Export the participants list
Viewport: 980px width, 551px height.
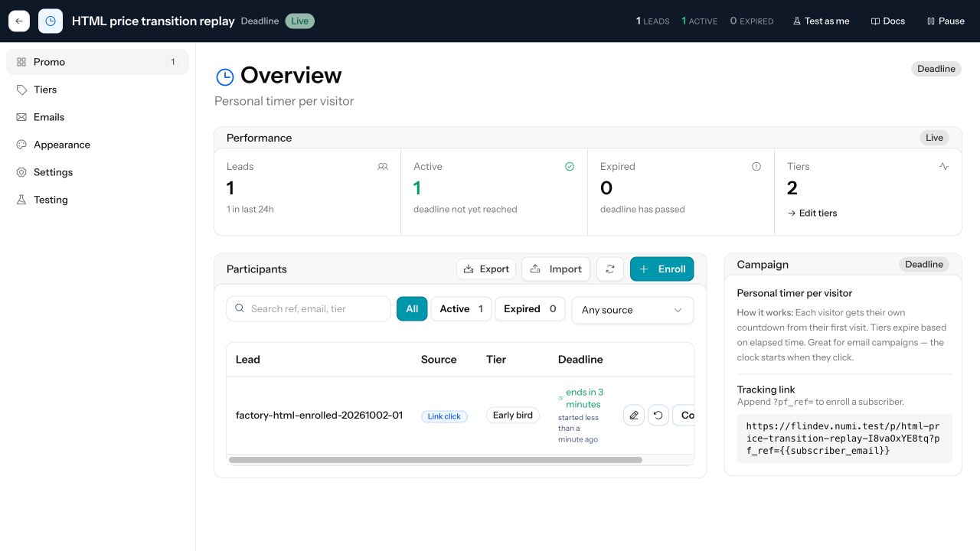point(486,269)
